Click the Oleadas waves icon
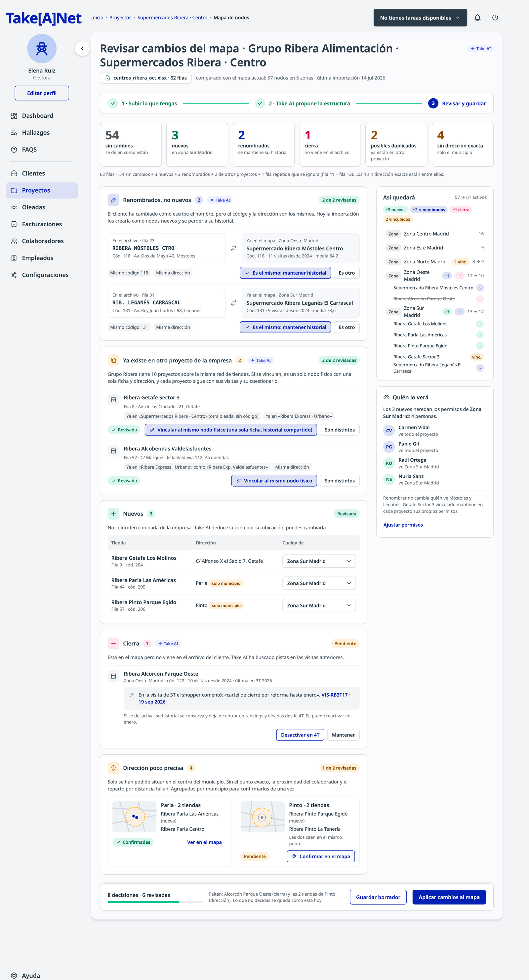Viewport: 529px width, 980px height. click(x=14, y=207)
